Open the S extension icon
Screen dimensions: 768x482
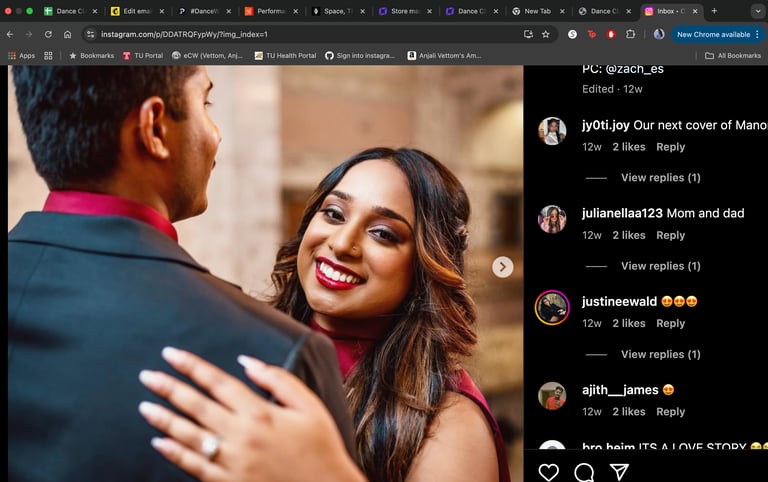tap(572, 34)
